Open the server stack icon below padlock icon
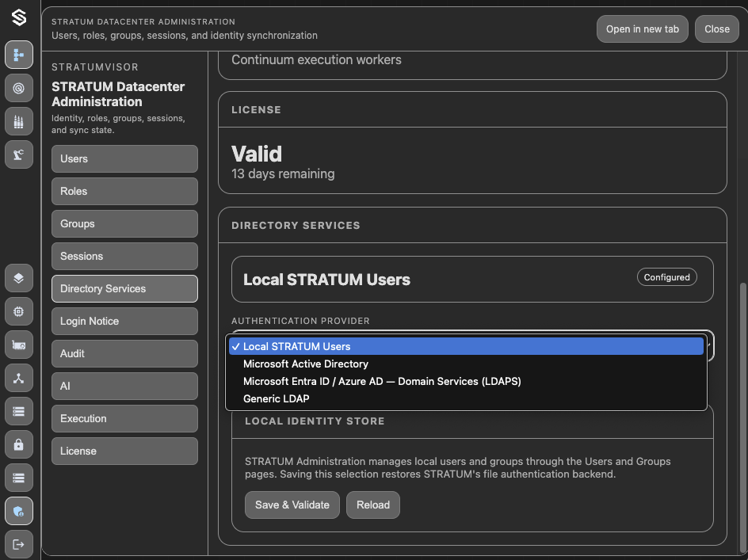The height and width of the screenshot is (560, 748). [19, 478]
